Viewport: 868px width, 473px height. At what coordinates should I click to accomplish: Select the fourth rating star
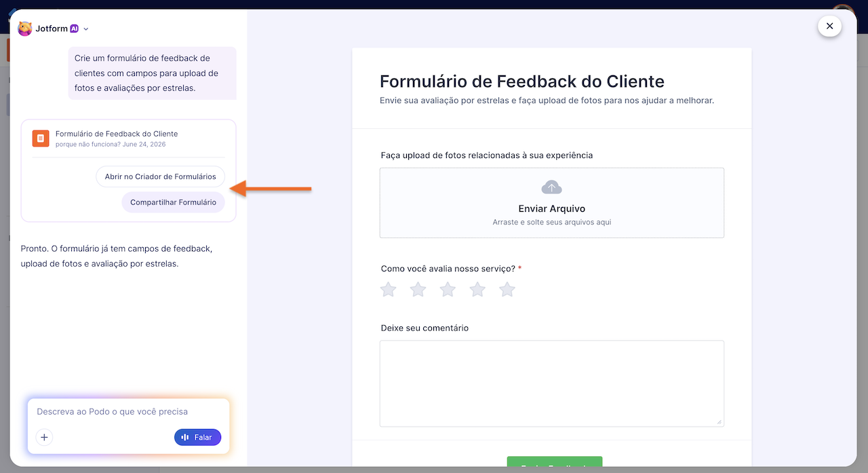tap(477, 290)
